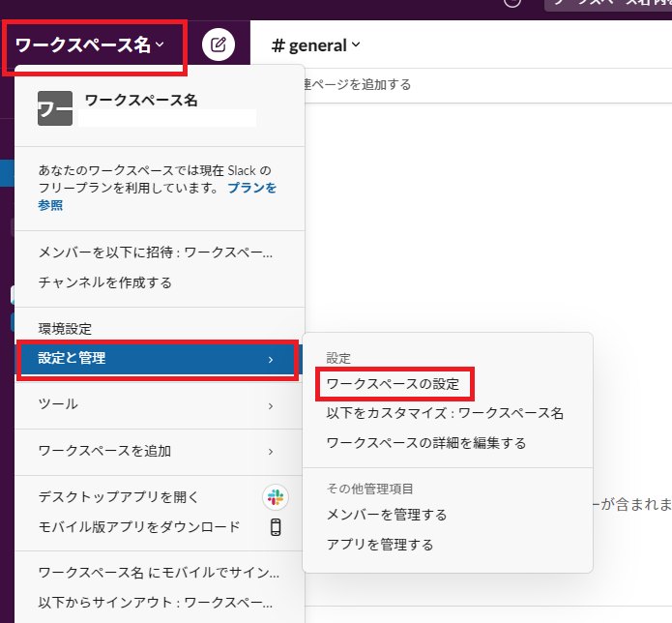The width and height of the screenshot is (672, 623).
Task: Open メンバーを管理する
Action: pyautogui.click(x=387, y=515)
